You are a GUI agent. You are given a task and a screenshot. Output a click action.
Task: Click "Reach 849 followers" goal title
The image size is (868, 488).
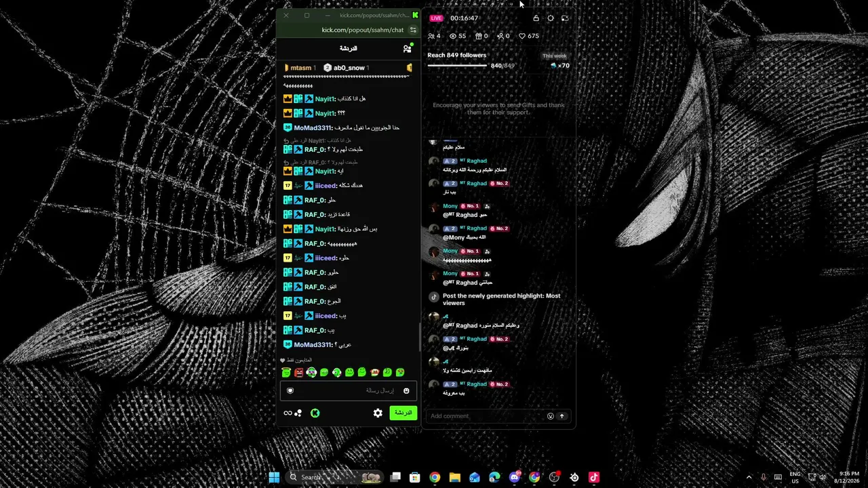[x=457, y=55]
